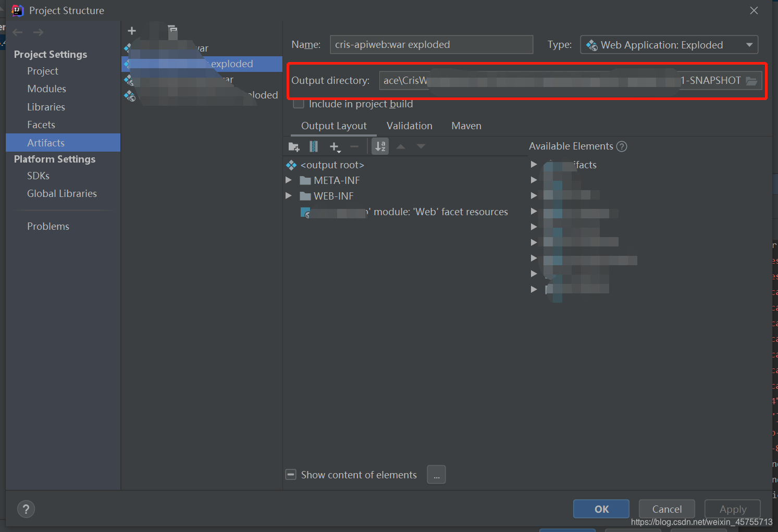This screenshot has height=532, width=778.
Task: Remove selected element minus icon
Action: tap(354, 147)
